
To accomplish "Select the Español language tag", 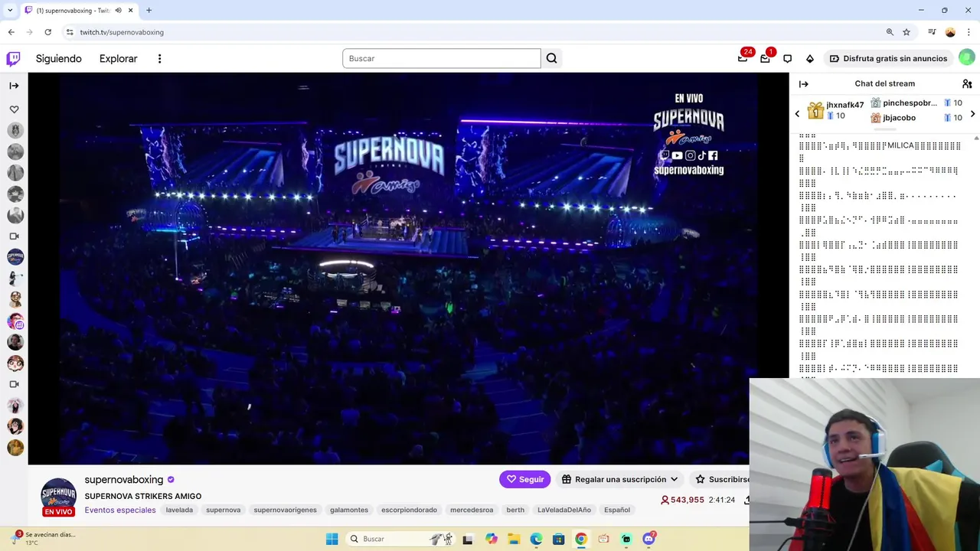I will [617, 510].
